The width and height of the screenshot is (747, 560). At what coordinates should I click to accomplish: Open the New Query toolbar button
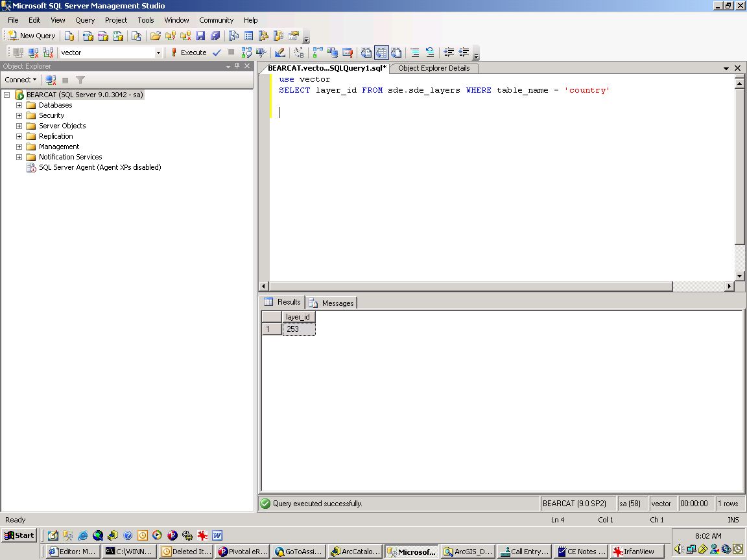[x=31, y=36]
